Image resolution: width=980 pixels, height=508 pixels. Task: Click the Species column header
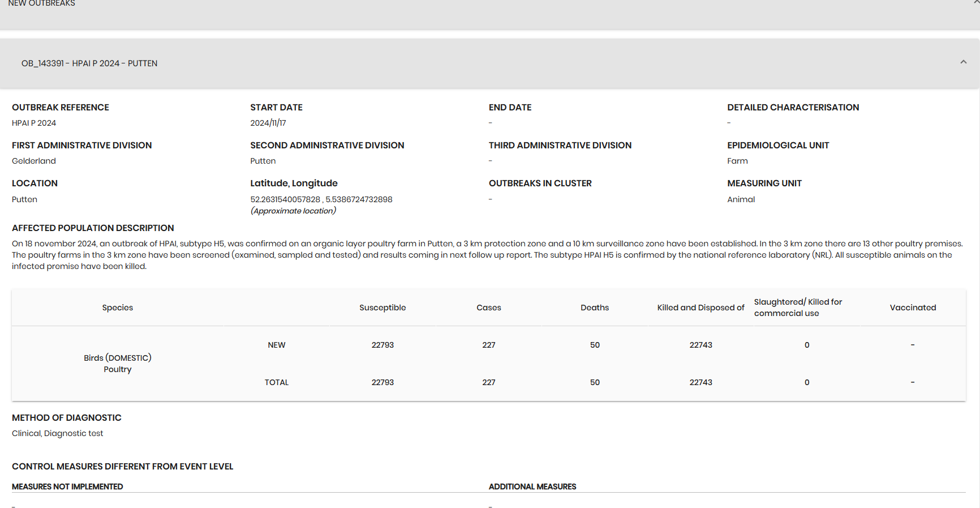click(x=118, y=308)
